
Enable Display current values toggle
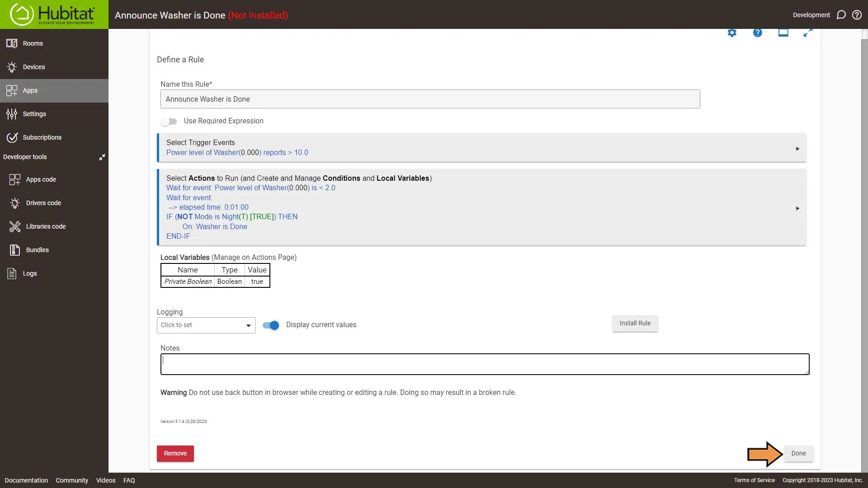[x=271, y=325]
